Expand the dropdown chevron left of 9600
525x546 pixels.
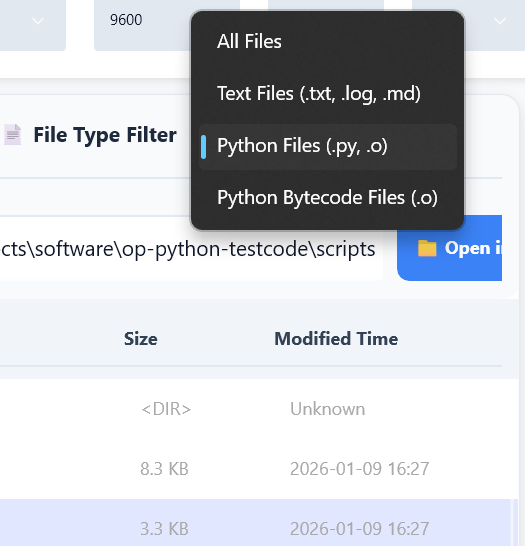[x=38, y=21]
